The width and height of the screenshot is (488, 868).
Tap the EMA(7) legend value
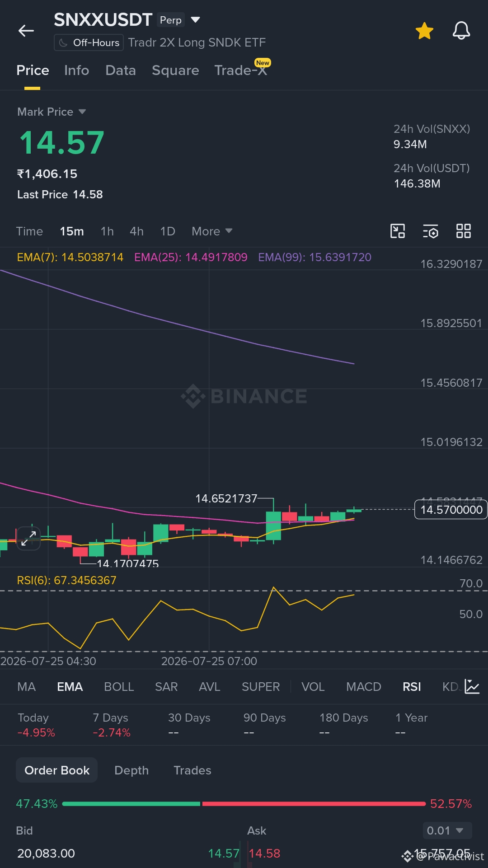pyautogui.click(x=70, y=257)
